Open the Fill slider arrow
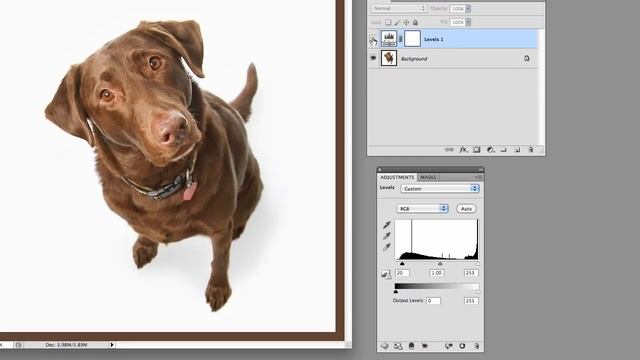640x360 pixels. pyautogui.click(x=468, y=22)
